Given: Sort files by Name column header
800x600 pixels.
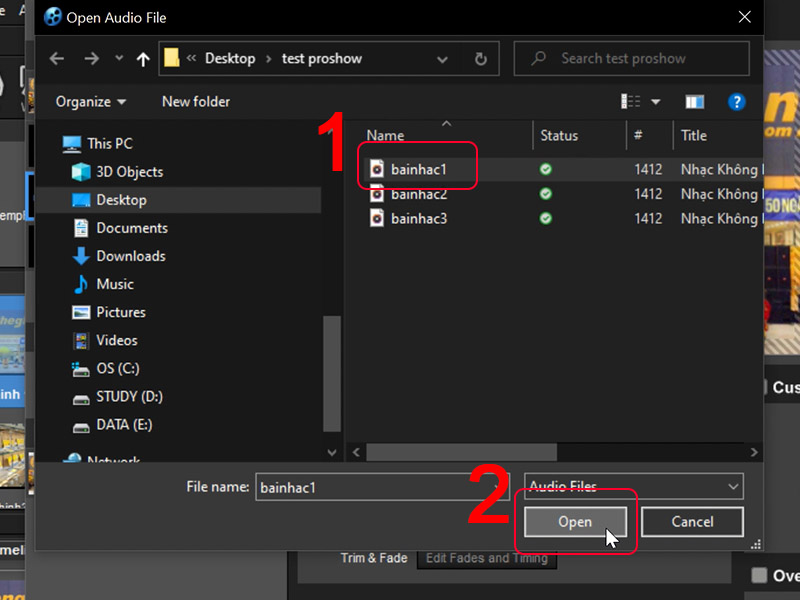Looking at the screenshot, I should (x=386, y=136).
